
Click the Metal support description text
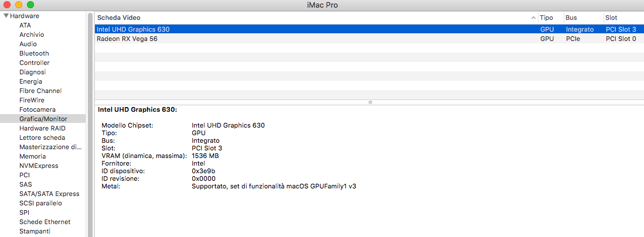tap(274, 186)
